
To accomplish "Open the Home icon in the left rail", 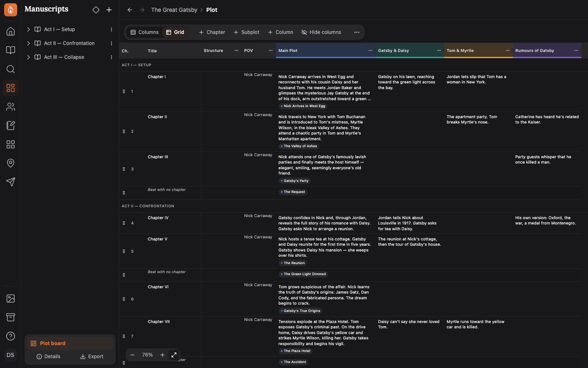I will (11, 31).
